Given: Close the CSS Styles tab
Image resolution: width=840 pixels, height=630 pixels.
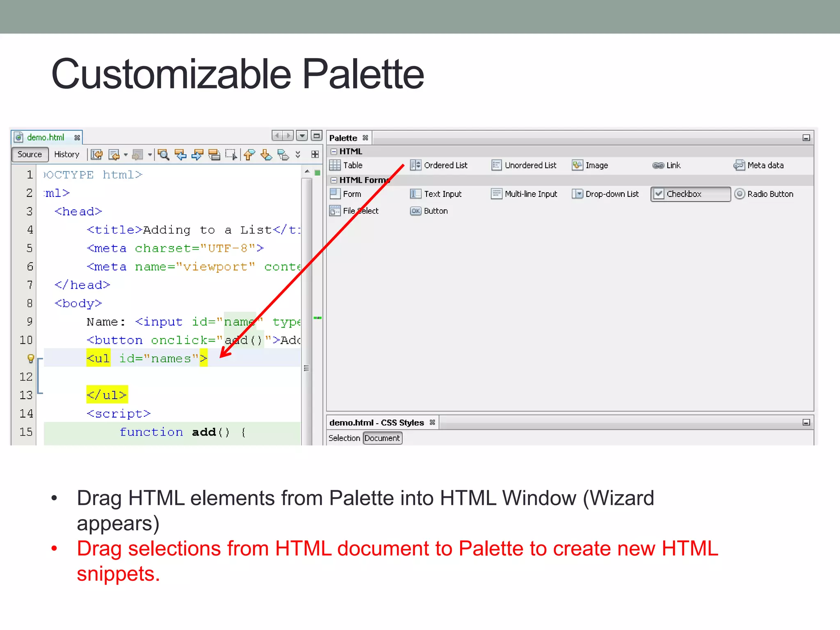Looking at the screenshot, I should click(432, 422).
